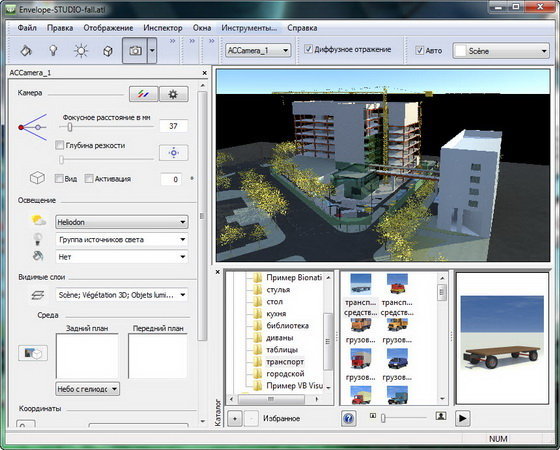
Task: Select the cube objects inspector icon
Action: (x=108, y=51)
